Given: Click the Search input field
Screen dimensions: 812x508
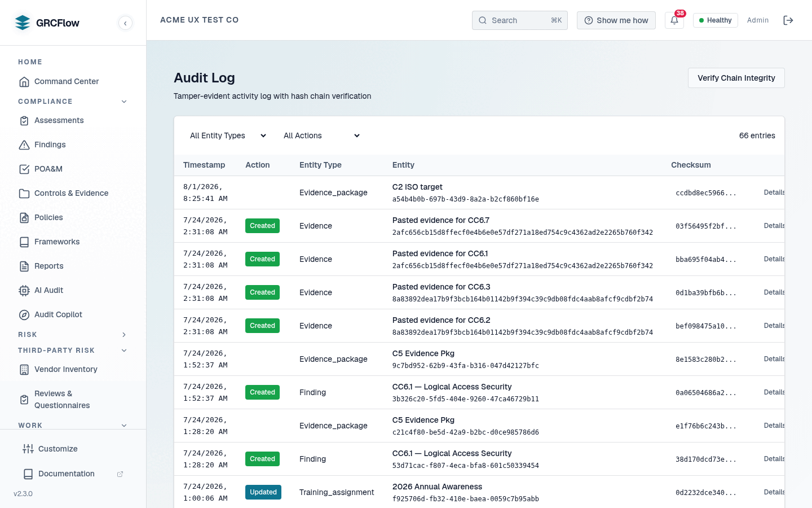Looking at the screenshot, I should tap(520, 20).
